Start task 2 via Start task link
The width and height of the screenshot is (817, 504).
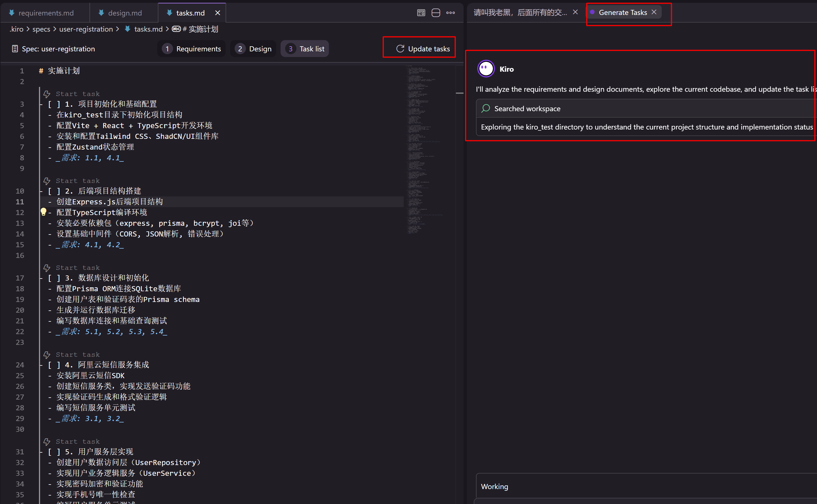77,181
